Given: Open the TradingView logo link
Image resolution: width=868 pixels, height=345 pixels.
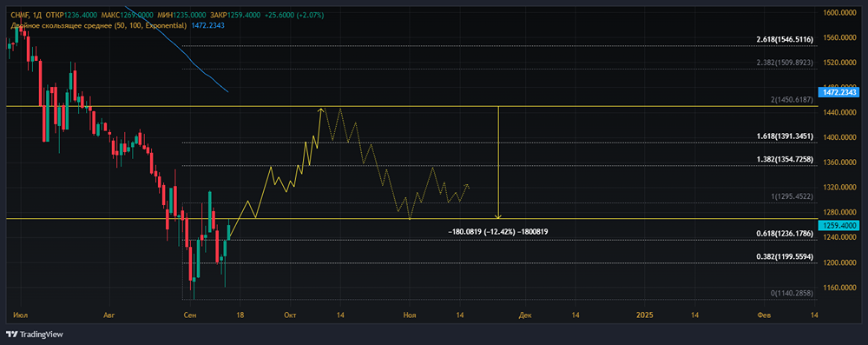Looking at the screenshot, I should (x=35, y=335).
